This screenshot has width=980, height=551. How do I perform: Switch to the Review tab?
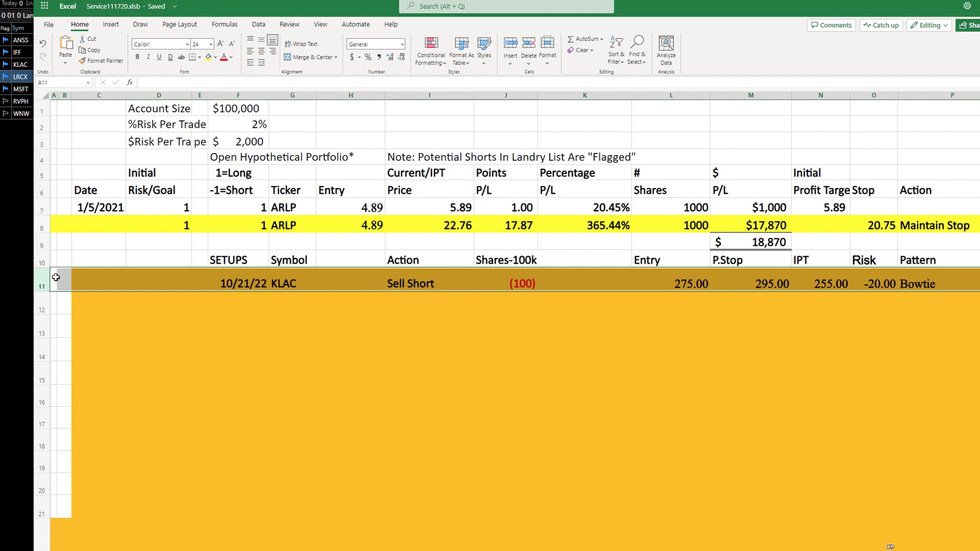290,24
